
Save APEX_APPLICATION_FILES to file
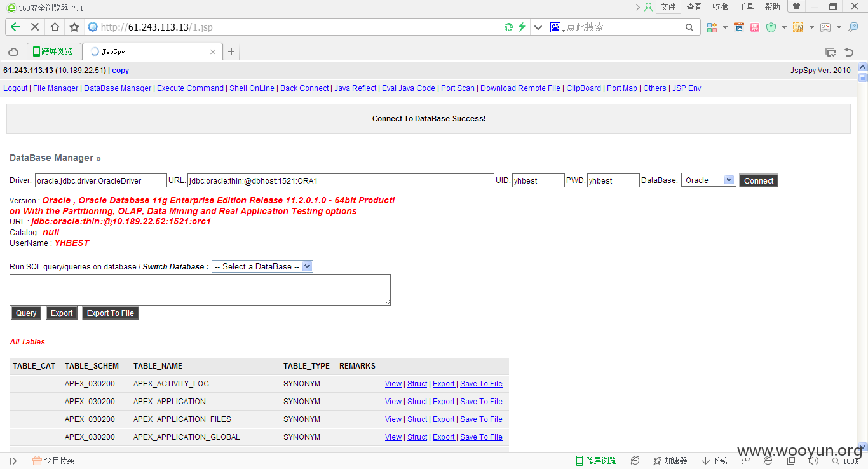tap(481, 419)
